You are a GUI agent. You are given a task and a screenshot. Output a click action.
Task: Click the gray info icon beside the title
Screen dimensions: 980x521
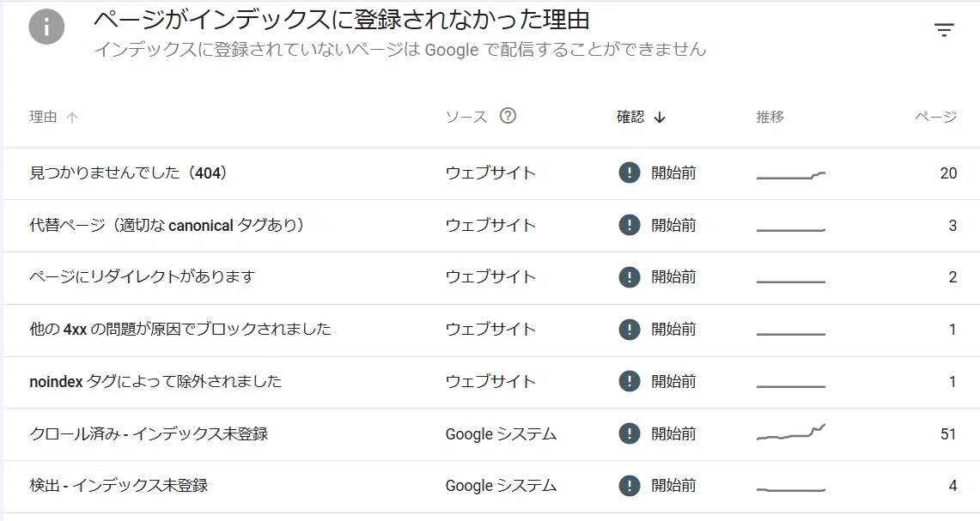47,27
